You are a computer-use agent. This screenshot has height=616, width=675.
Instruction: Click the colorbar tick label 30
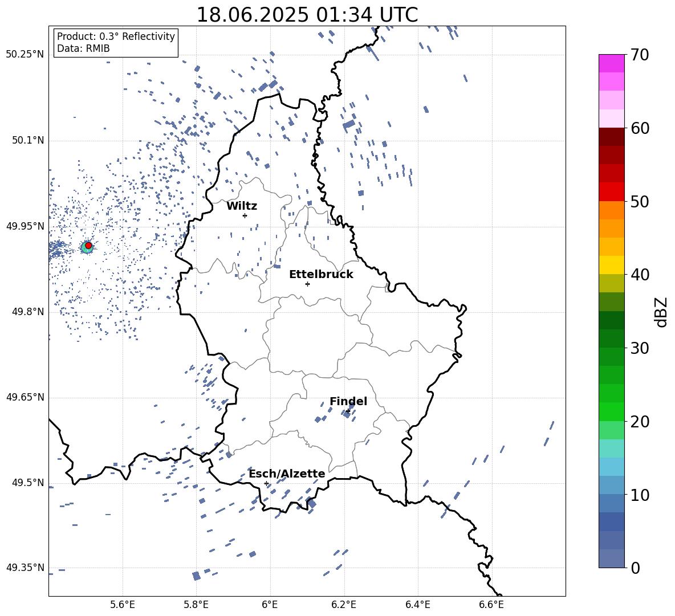[640, 348]
